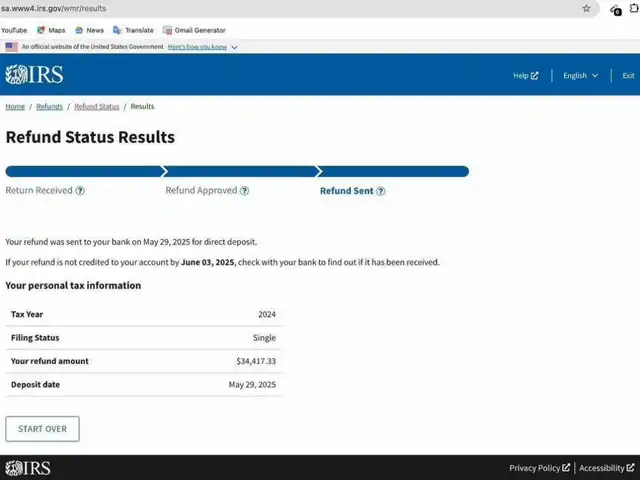Click the Help link in header
Image resolution: width=640 pixels, height=480 pixels.
point(525,75)
